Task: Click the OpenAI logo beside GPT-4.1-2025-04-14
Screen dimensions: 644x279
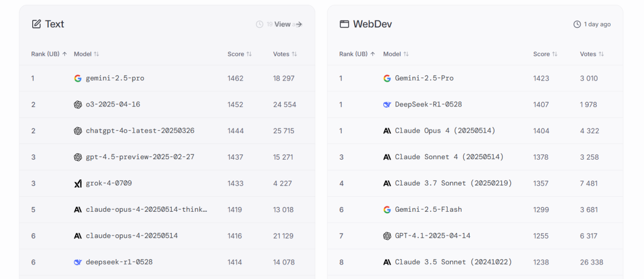Action: (387, 235)
